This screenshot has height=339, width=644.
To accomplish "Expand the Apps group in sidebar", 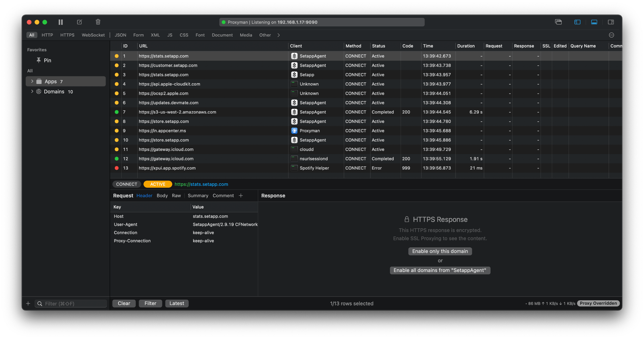I will tap(32, 81).
